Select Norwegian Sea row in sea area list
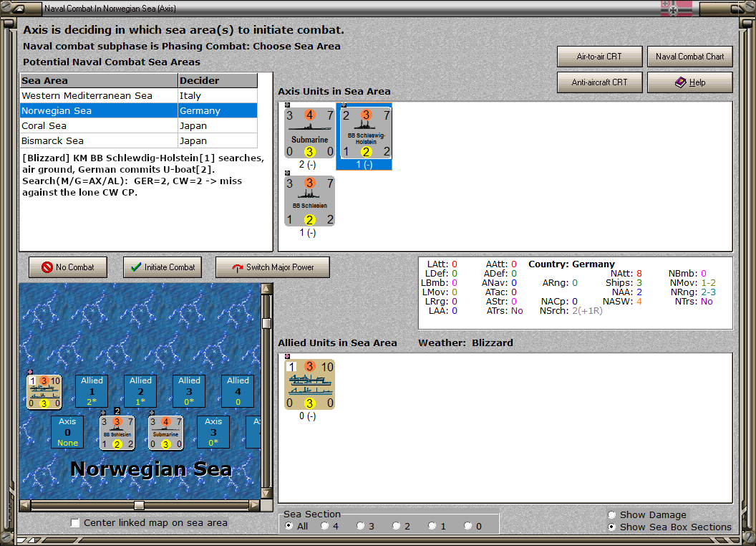Image resolution: width=756 pixels, height=546 pixels. (x=139, y=110)
